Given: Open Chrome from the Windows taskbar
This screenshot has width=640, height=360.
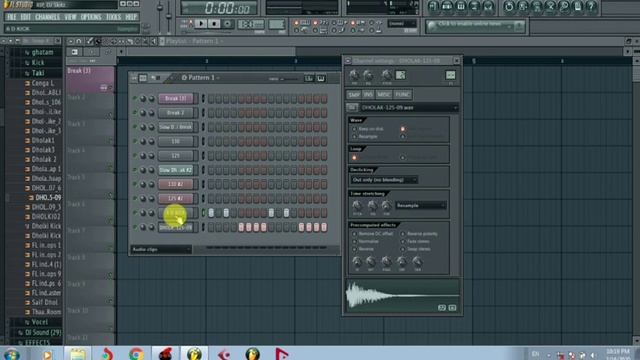Looking at the screenshot, I should [x=136, y=354].
